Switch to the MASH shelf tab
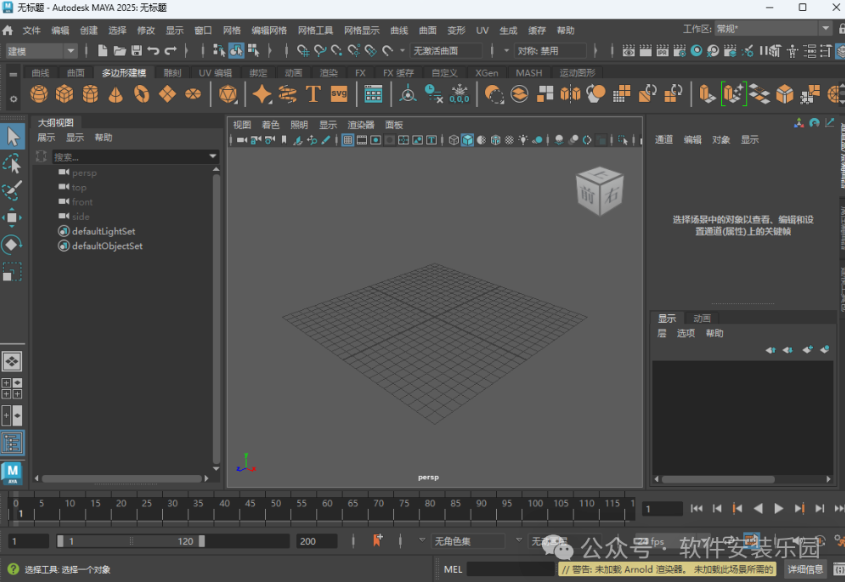Screen dimensions: 845x582 coord(529,73)
